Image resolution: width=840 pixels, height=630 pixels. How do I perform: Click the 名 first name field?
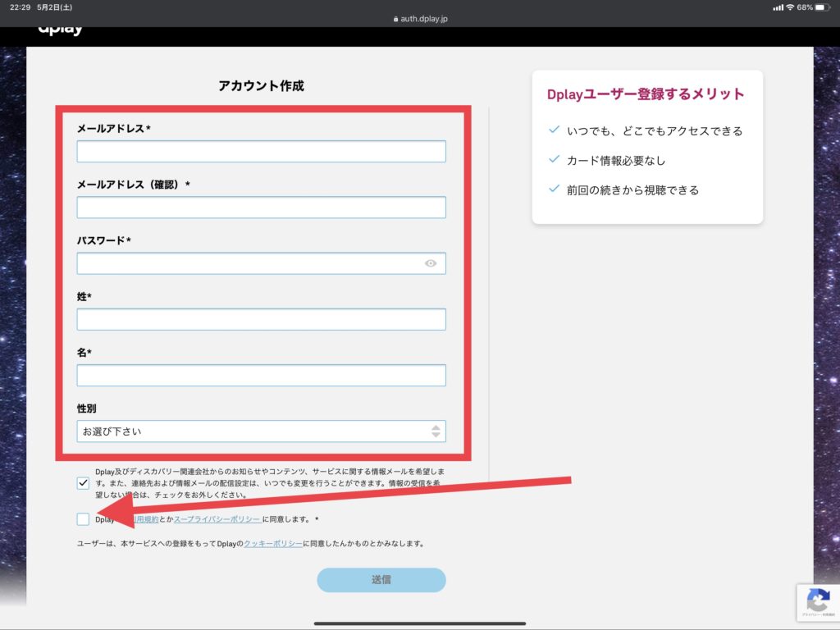(x=261, y=376)
